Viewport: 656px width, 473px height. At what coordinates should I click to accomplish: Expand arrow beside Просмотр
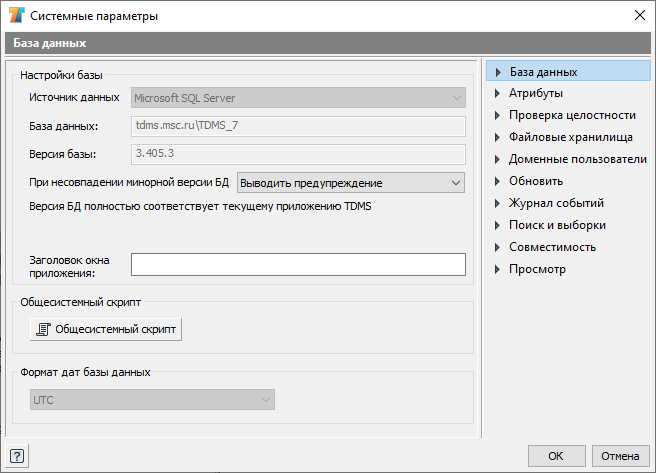point(497,269)
